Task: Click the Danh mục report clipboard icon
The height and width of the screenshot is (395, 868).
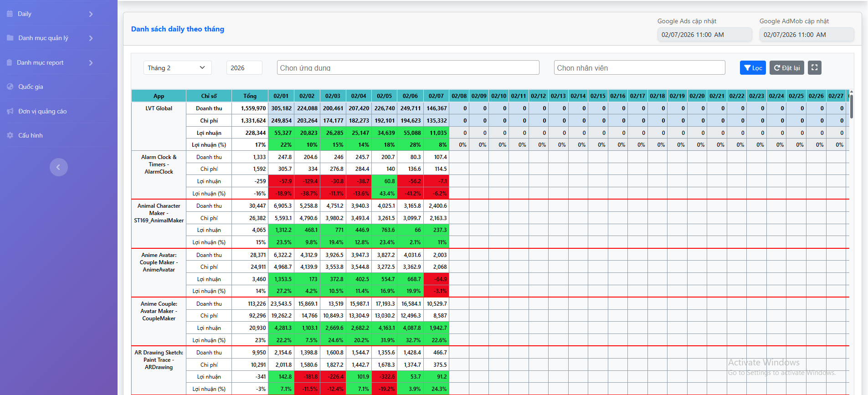Action: pos(10,62)
